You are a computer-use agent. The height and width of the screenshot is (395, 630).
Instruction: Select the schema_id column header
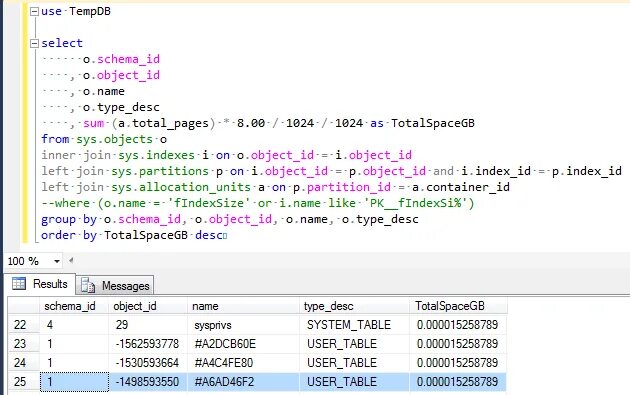(74, 306)
